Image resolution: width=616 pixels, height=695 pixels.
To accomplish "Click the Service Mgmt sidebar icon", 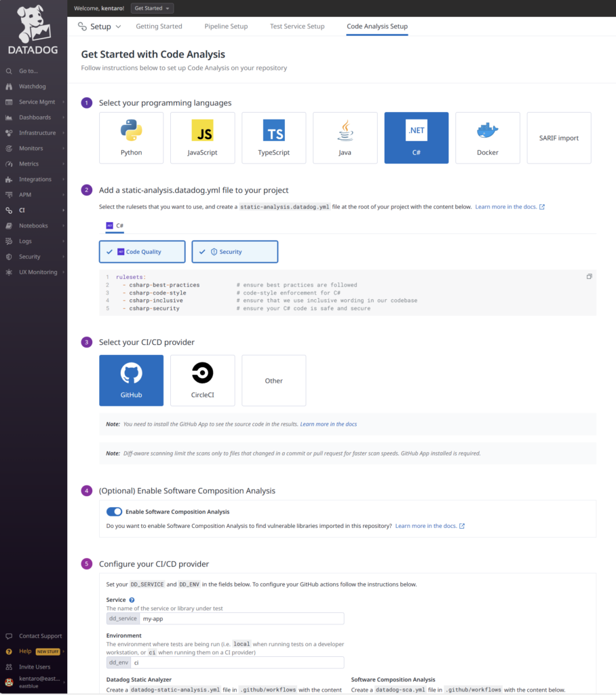I will tap(9, 102).
